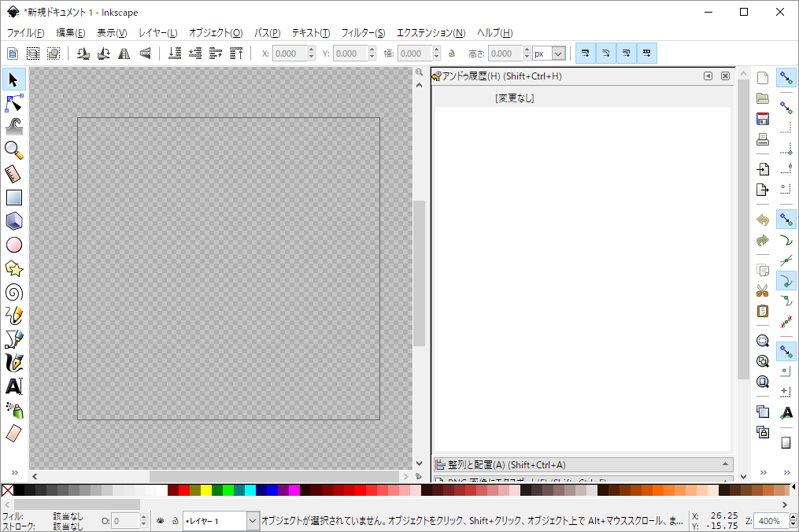The image size is (799, 532).
Task: Click Raise selection to top icon
Action: [236, 54]
